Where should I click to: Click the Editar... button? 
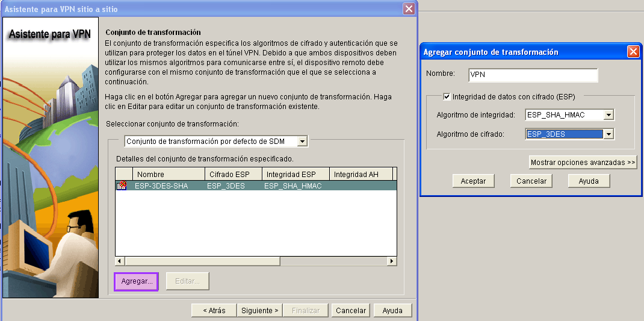pos(187,281)
